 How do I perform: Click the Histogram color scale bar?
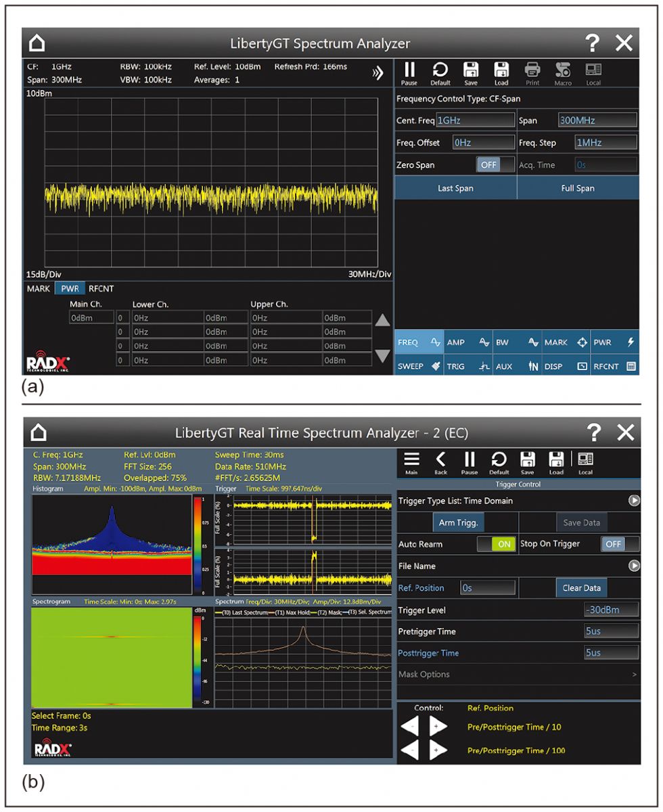[x=198, y=546]
